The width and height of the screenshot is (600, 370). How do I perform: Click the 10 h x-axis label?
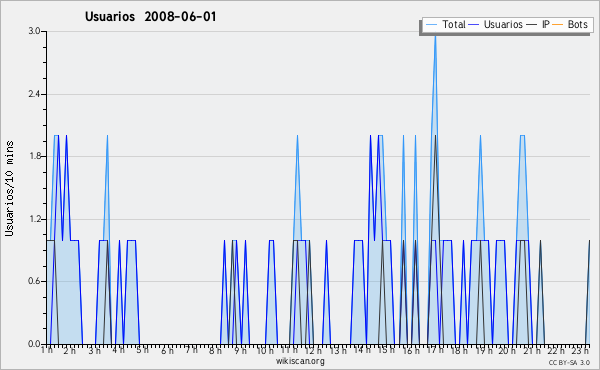tap(265, 350)
